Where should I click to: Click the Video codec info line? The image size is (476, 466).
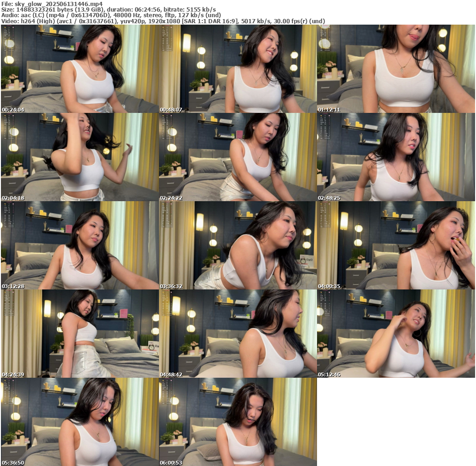(163, 21)
